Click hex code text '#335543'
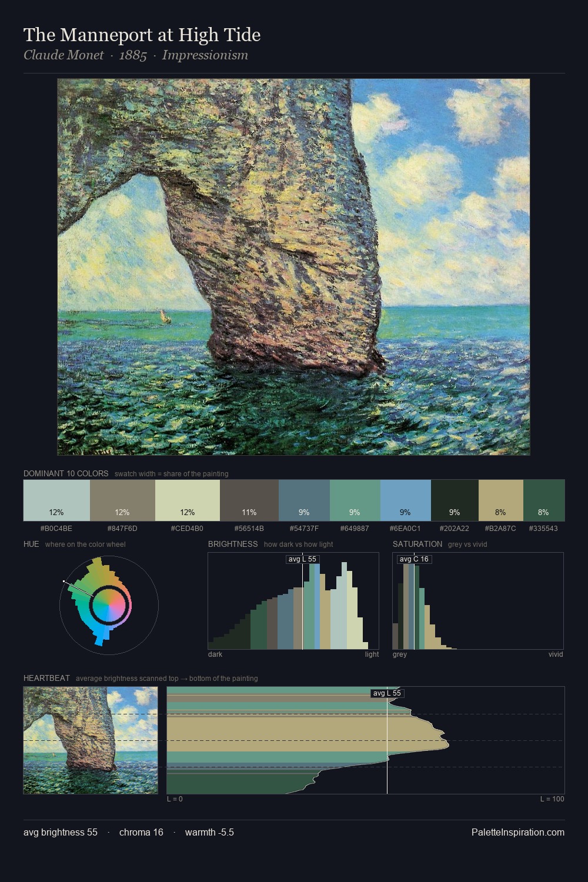 pos(543,529)
